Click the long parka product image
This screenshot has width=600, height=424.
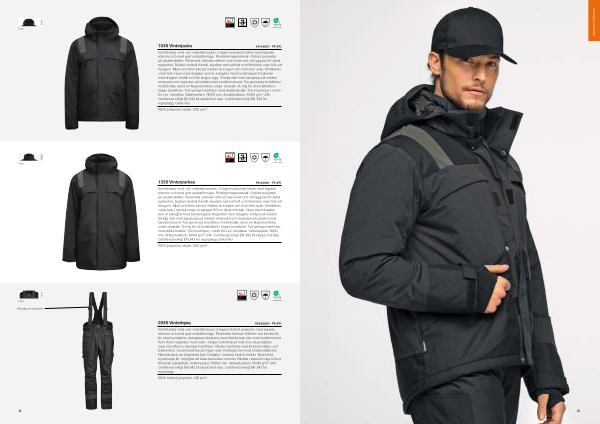click(101, 212)
